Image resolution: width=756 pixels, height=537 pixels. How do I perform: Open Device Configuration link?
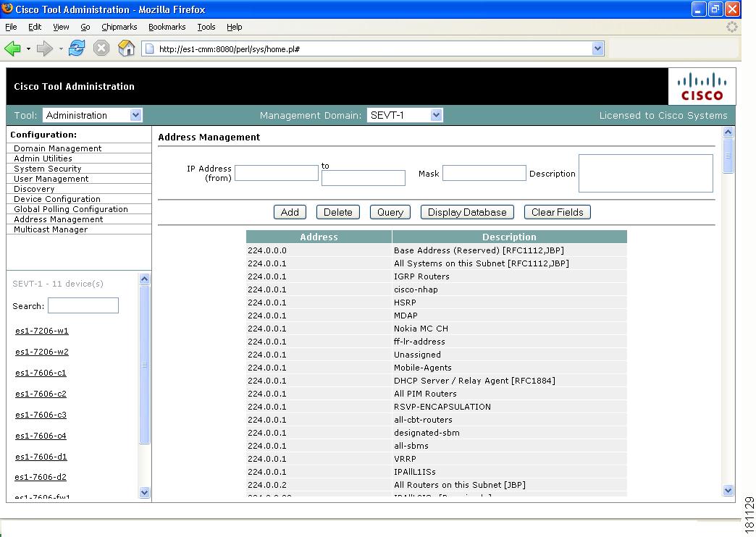[x=57, y=199]
